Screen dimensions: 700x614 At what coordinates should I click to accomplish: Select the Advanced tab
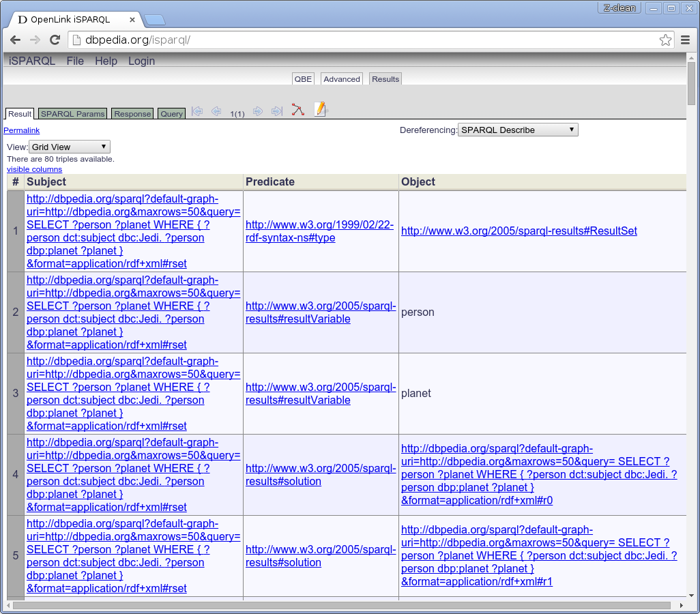[341, 79]
